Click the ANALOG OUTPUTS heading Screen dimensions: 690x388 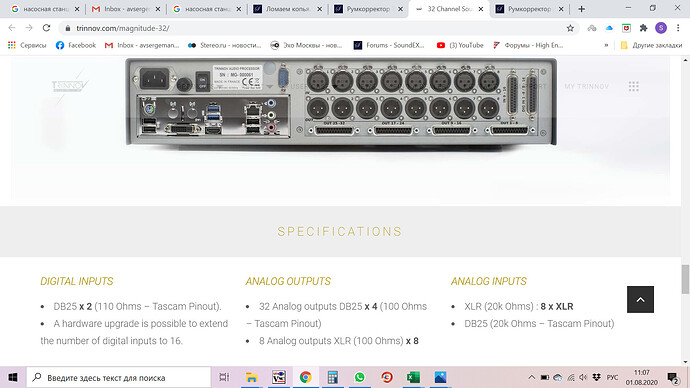coord(288,282)
